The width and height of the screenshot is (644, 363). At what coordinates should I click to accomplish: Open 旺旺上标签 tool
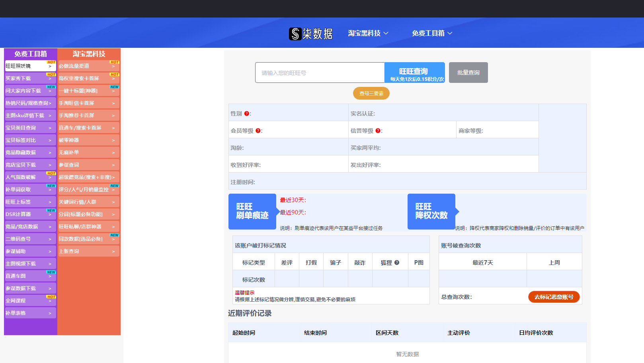31,202
